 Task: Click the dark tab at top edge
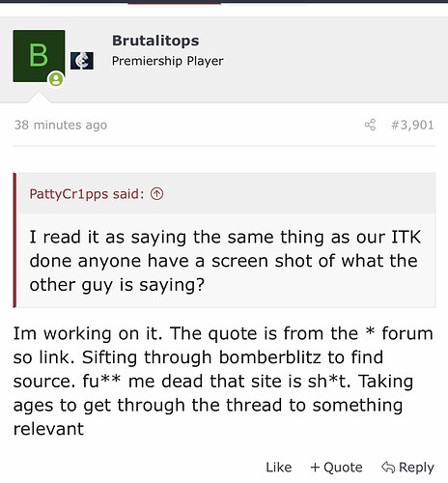(174, 2)
